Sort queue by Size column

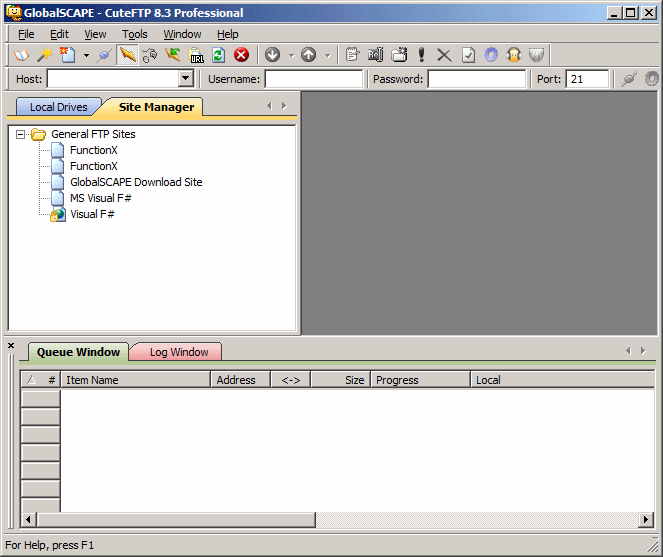pos(341,380)
